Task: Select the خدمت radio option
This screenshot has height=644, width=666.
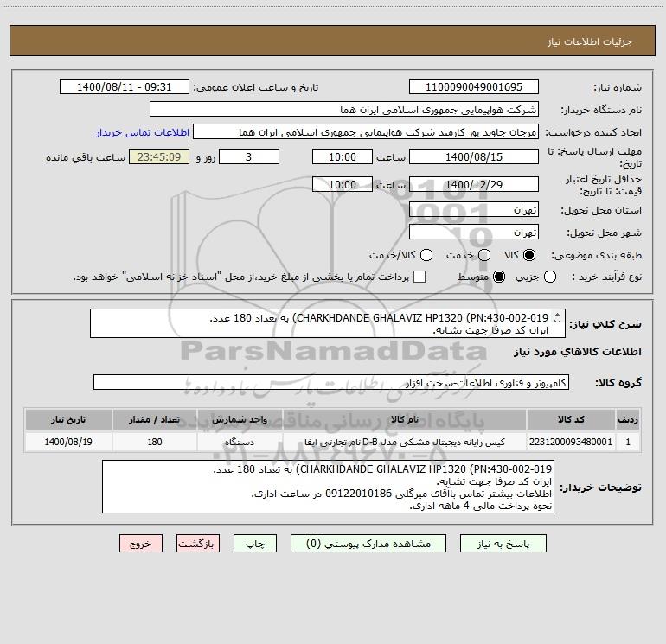Action: coord(484,255)
